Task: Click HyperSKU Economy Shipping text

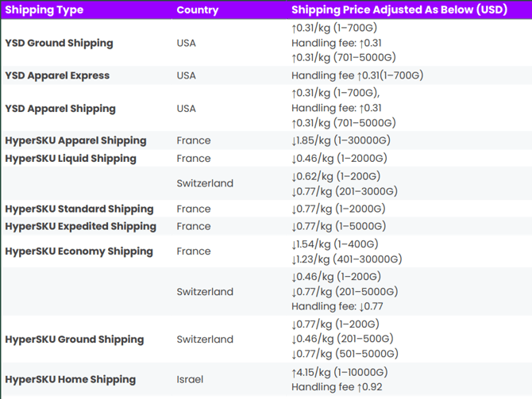Action: click(79, 251)
